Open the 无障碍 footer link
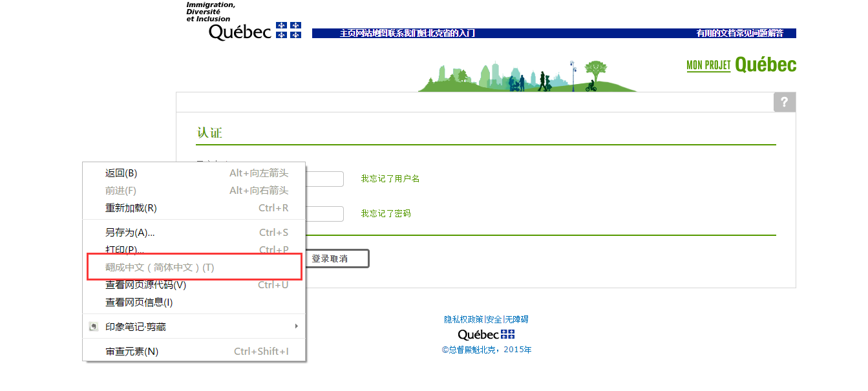 pos(517,319)
